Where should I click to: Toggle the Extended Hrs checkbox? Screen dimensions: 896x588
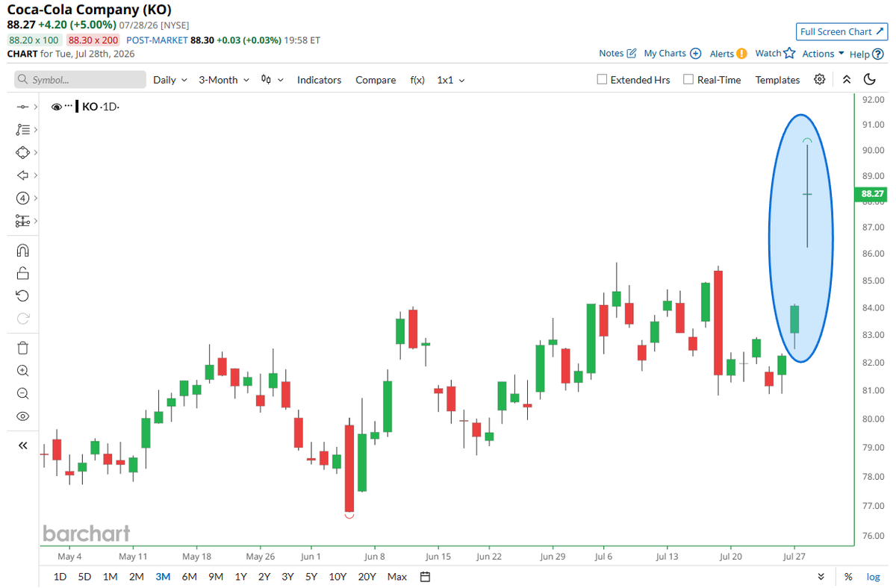click(x=602, y=80)
